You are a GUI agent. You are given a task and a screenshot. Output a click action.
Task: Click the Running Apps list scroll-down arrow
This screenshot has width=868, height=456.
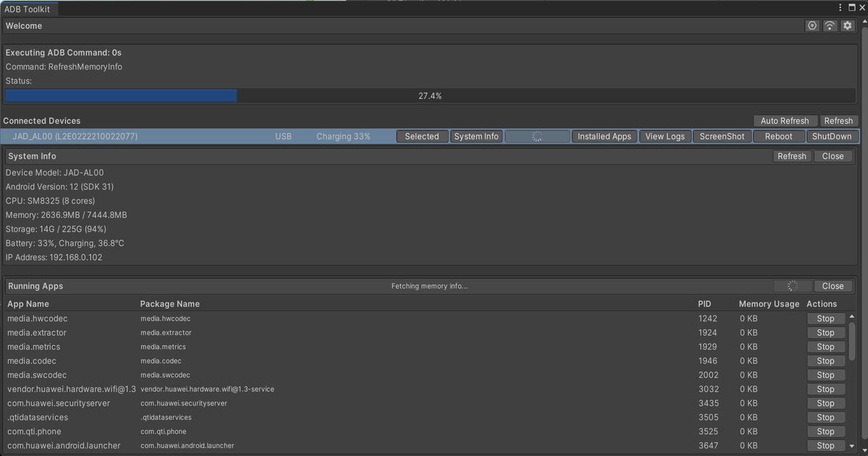851,447
